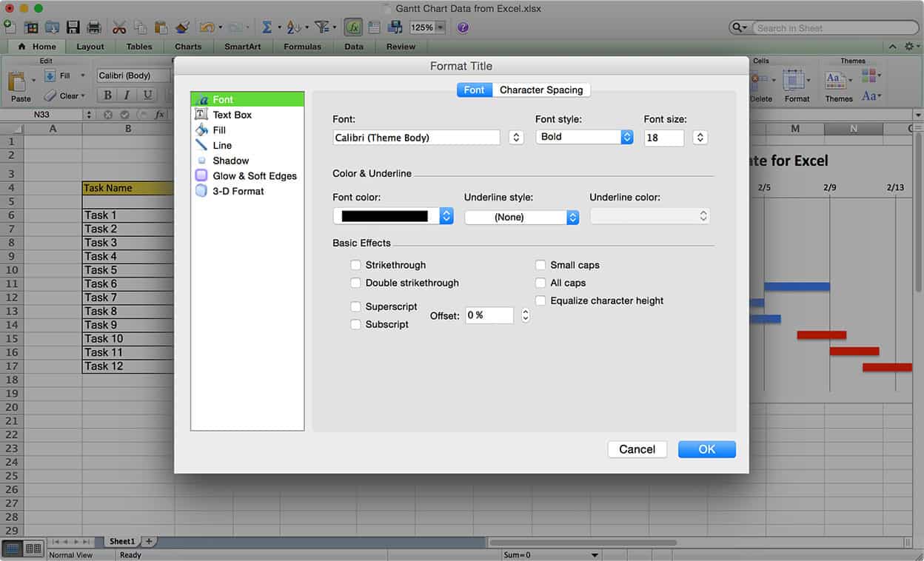The image size is (924, 561).
Task: Click the AutoSum sigma icon
Action: 267,27
